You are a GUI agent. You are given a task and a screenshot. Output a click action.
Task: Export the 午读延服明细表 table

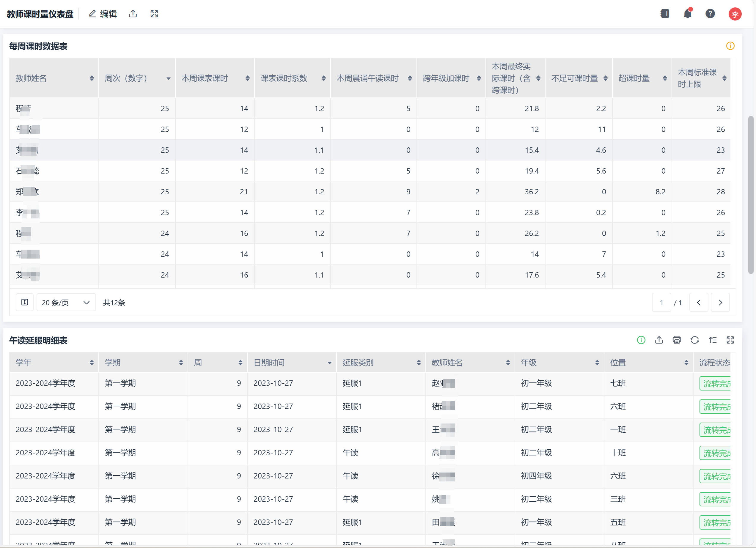coord(659,340)
